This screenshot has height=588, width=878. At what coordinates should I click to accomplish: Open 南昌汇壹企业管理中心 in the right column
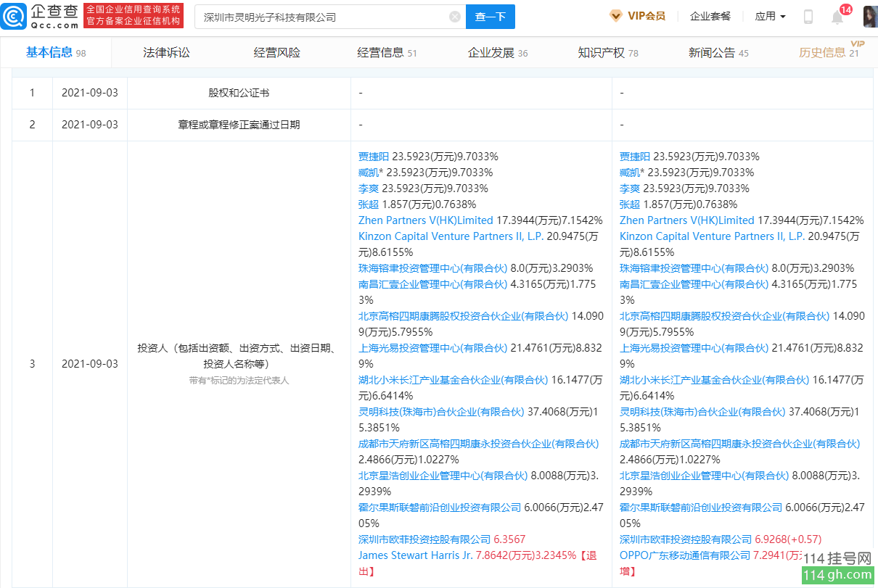[694, 284]
